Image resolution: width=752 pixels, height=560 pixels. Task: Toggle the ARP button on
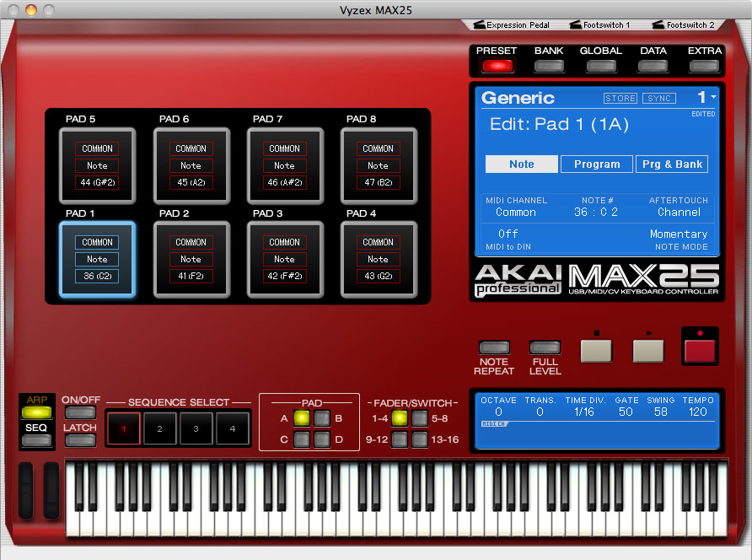coord(36,412)
